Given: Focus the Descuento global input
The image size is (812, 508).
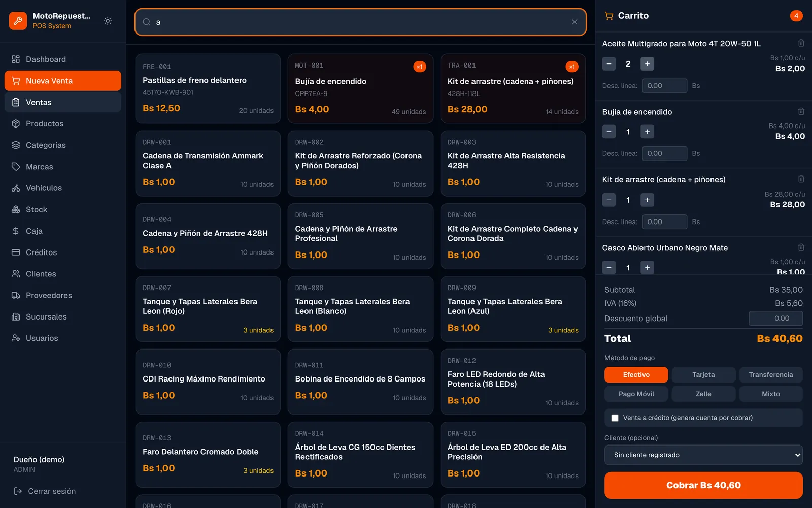Looking at the screenshot, I should click(x=775, y=319).
